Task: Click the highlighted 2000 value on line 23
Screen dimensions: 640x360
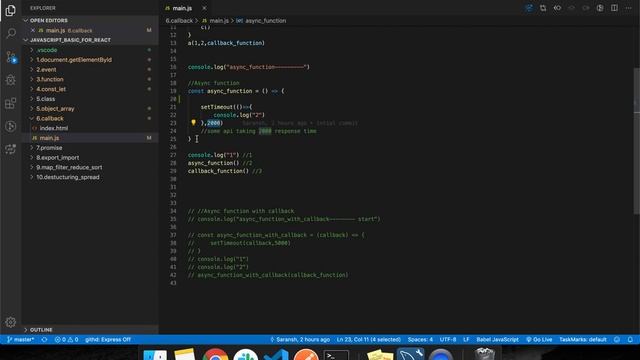Action: (x=213, y=123)
